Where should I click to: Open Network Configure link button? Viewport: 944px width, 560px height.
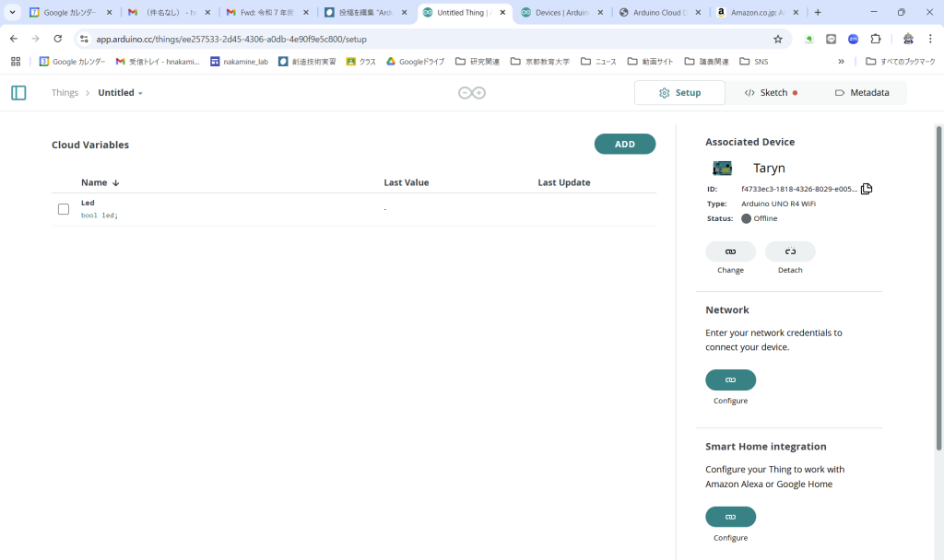(x=730, y=379)
